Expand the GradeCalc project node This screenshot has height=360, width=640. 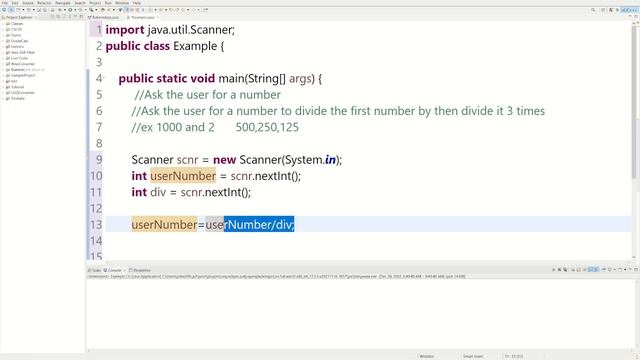tap(3, 41)
